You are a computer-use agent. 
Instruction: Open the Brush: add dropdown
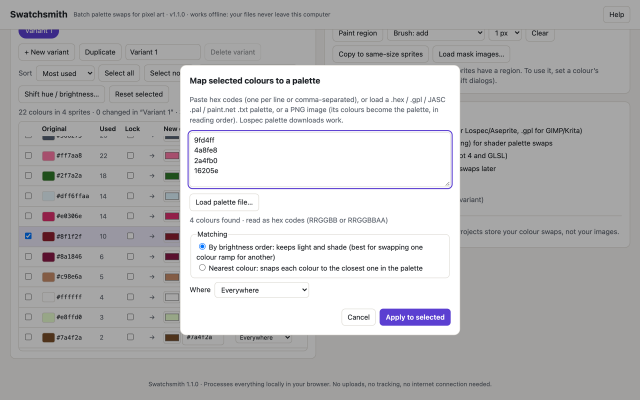(436, 33)
